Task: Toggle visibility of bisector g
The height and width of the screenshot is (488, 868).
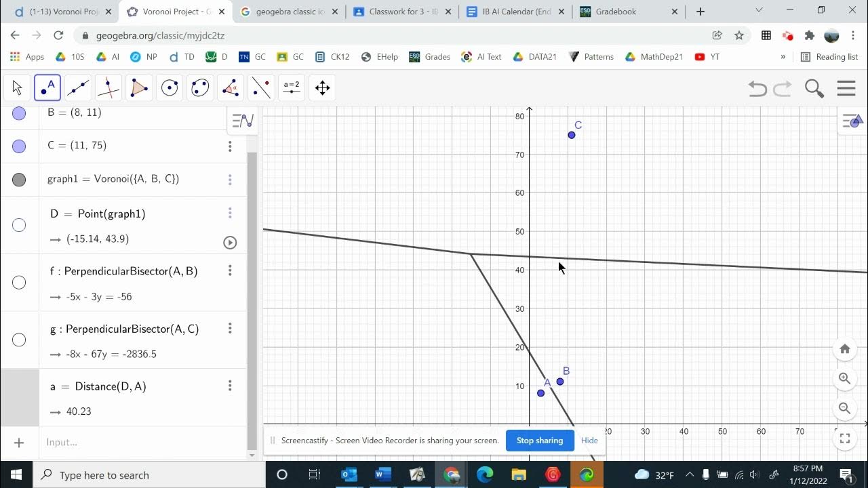Action: (19, 340)
